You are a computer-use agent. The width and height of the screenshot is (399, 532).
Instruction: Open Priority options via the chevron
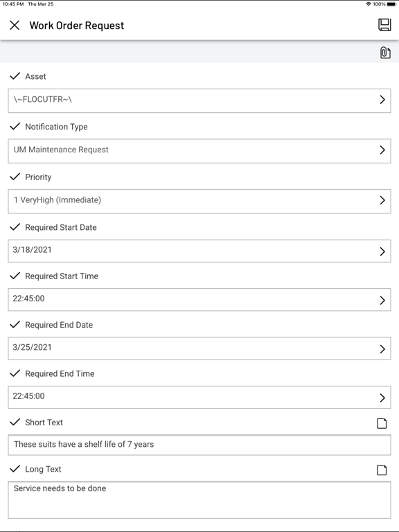tap(382, 200)
